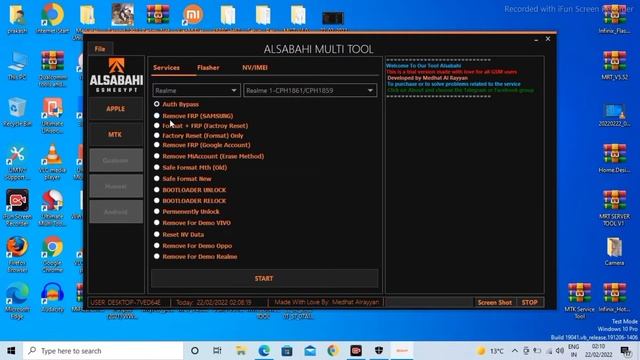Click the Qualcomm section button
The height and width of the screenshot is (360, 640).
coord(116,160)
